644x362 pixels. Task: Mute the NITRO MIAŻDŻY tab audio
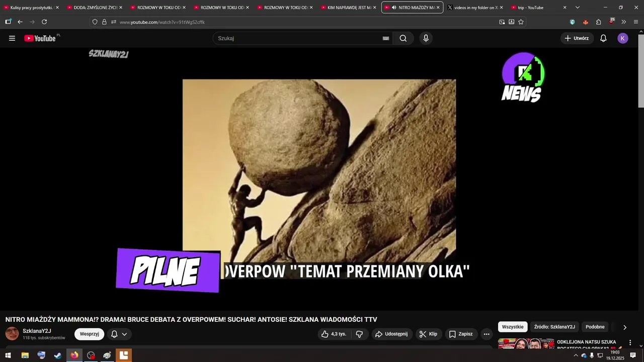pos(393,8)
